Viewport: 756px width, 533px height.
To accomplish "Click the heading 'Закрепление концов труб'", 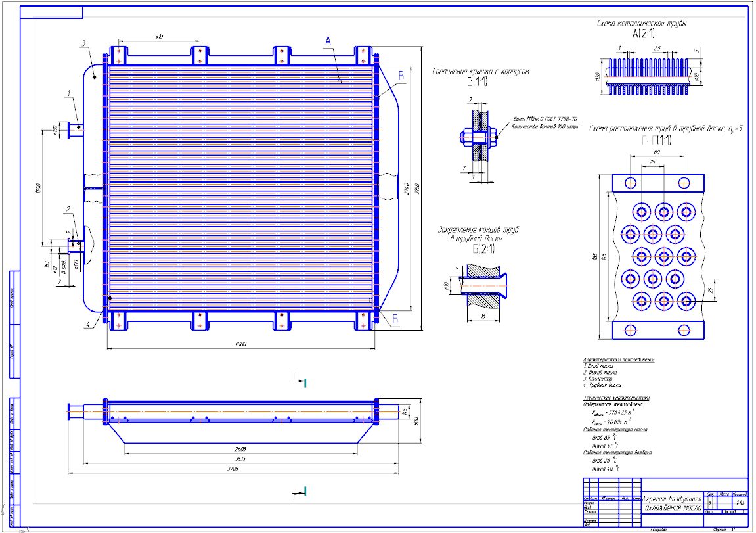I will pyautogui.click(x=478, y=229).
